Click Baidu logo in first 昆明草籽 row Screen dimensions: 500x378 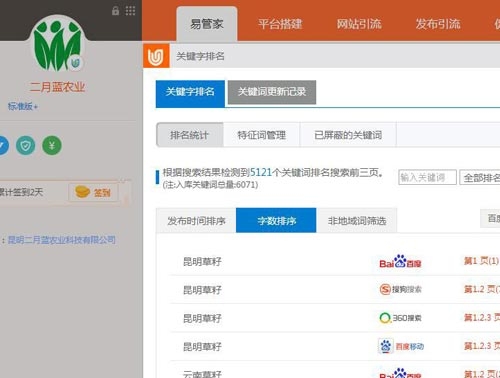click(x=400, y=262)
